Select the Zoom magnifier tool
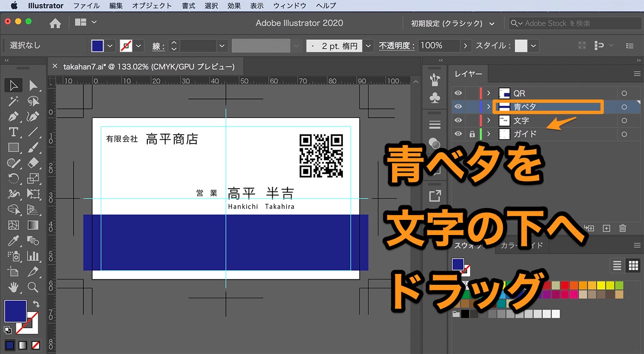 33,287
